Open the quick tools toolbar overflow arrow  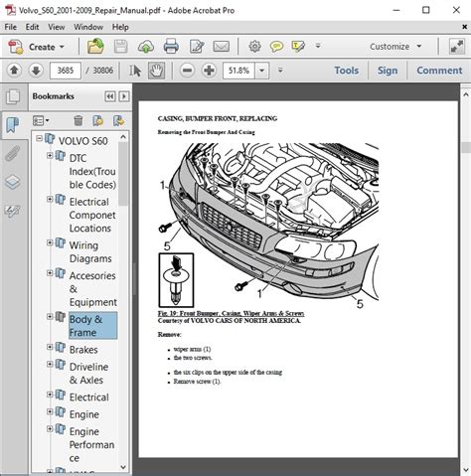coord(318,46)
